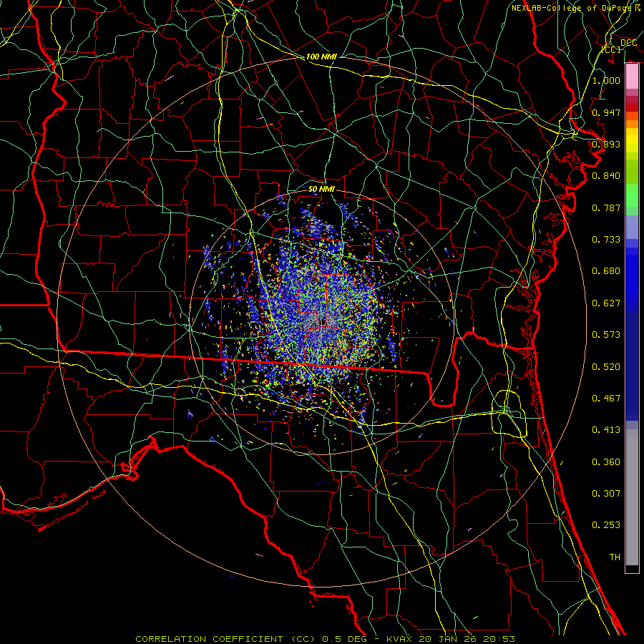Pick the bright green band beside 0.787
Image resolution: width=644 pixels, height=644 pixels.
632,195
